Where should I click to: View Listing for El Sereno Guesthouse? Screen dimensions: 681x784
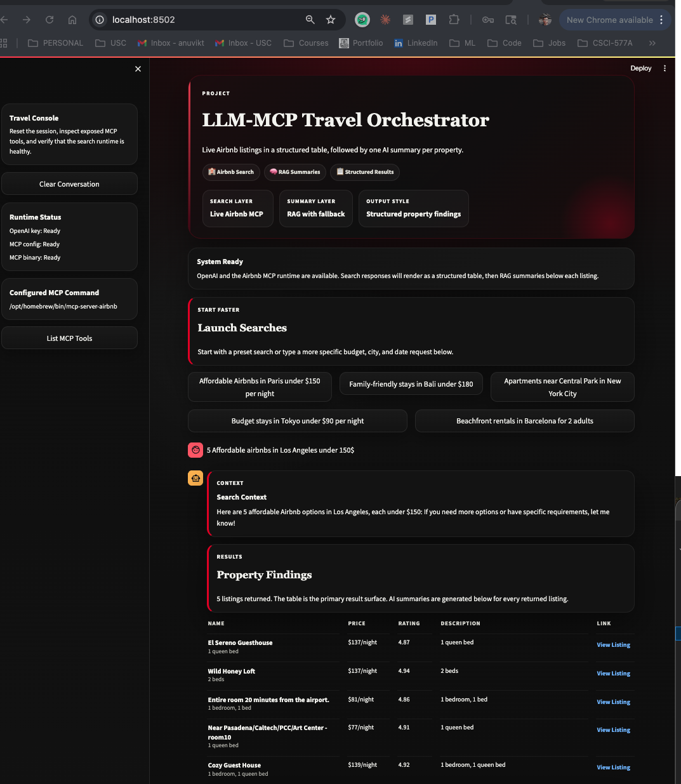pos(613,645)
